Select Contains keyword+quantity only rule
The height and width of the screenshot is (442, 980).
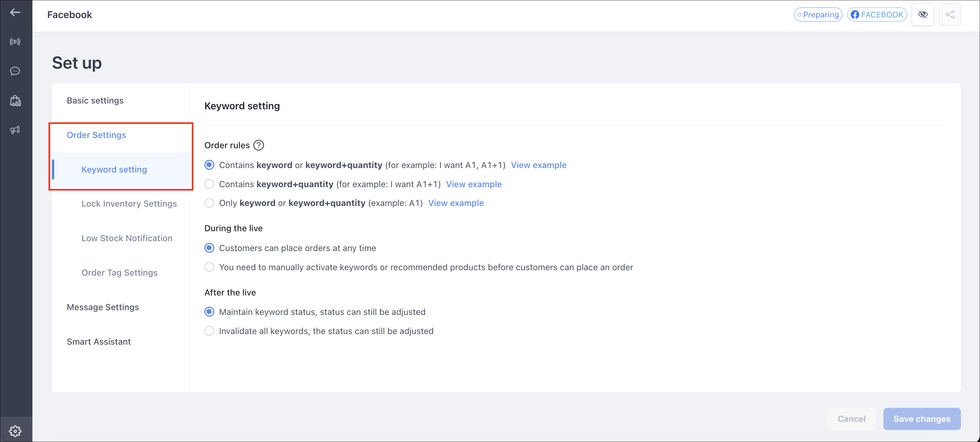pos(209,184)
